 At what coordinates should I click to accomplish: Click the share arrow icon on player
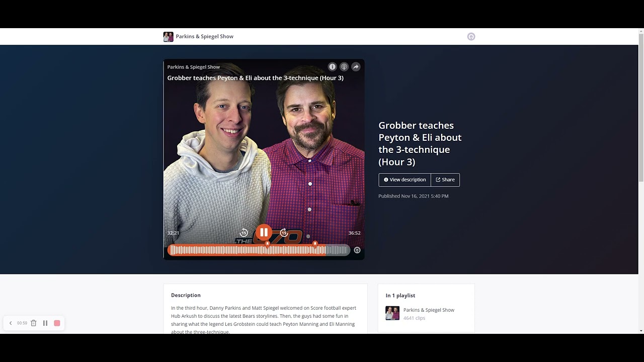coord(356,67)
